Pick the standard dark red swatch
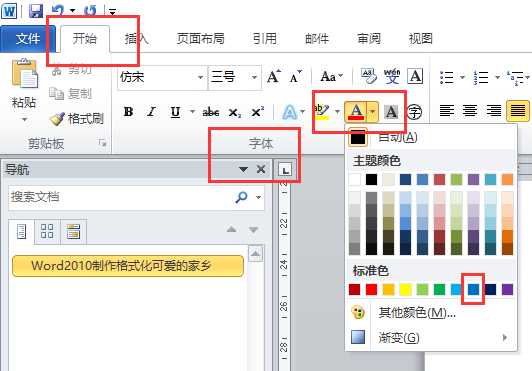 coord(355,290)
